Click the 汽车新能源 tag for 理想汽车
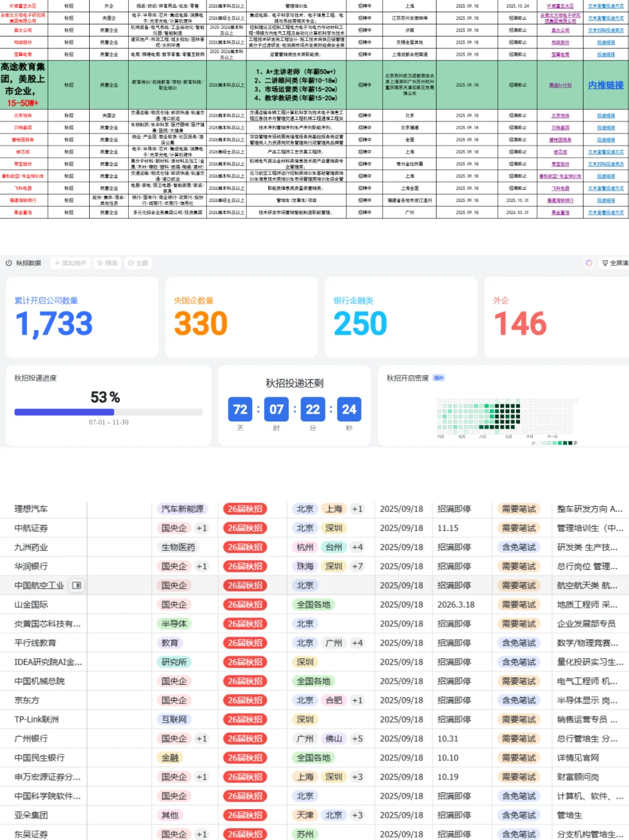This screenshot has width=629, height=840. click(x=182, y=509)
